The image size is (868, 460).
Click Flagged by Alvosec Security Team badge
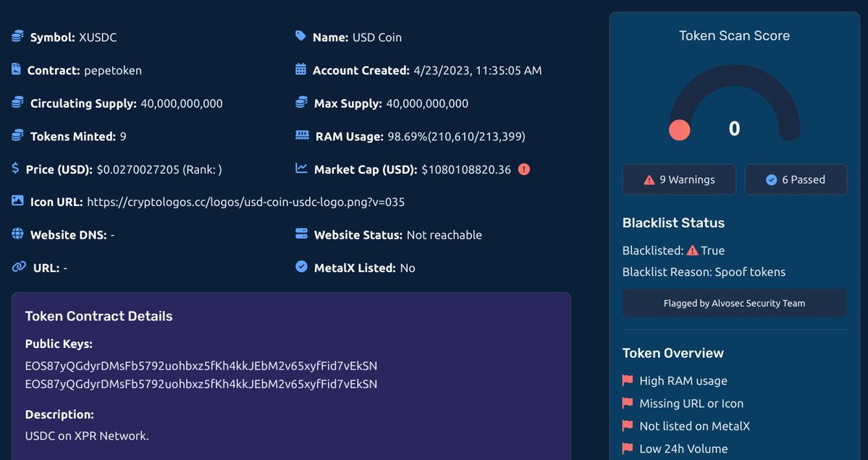pos(734,303)
